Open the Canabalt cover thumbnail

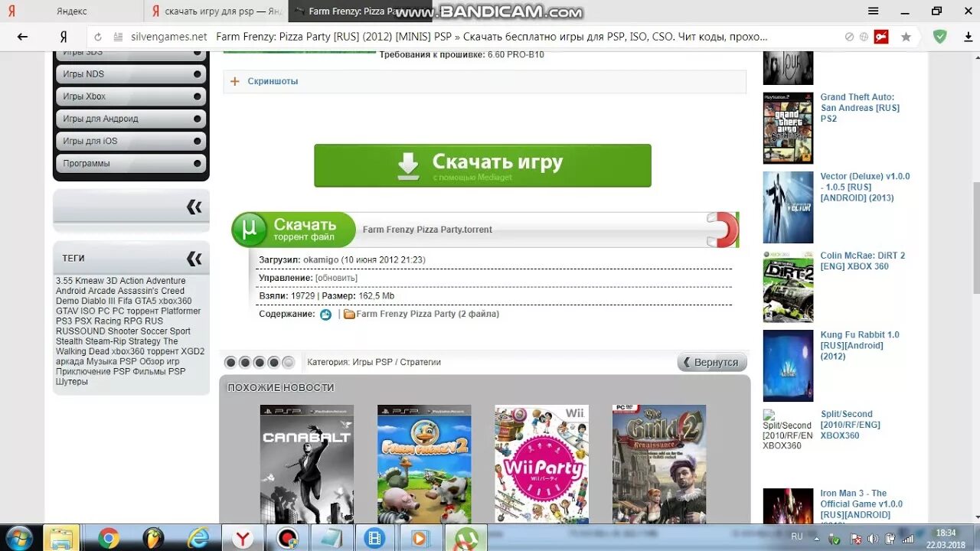click(307, 464)
